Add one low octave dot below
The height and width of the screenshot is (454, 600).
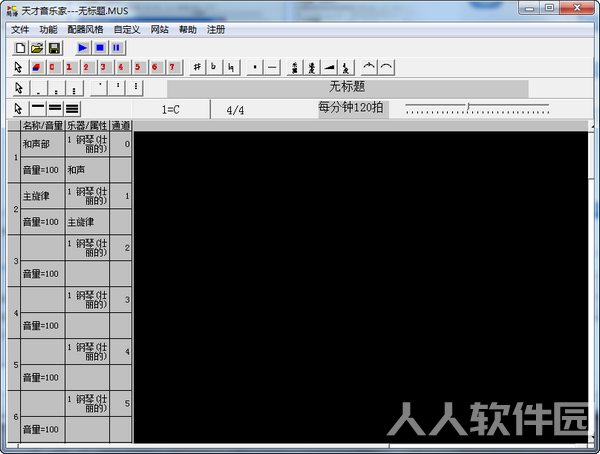[39, 88]
